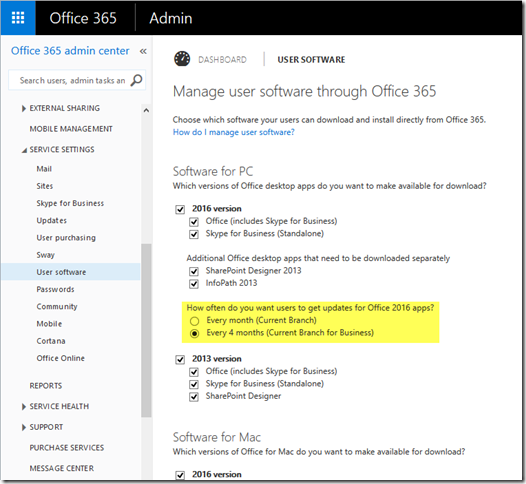Expand the External Sharing section arrow

23,108
